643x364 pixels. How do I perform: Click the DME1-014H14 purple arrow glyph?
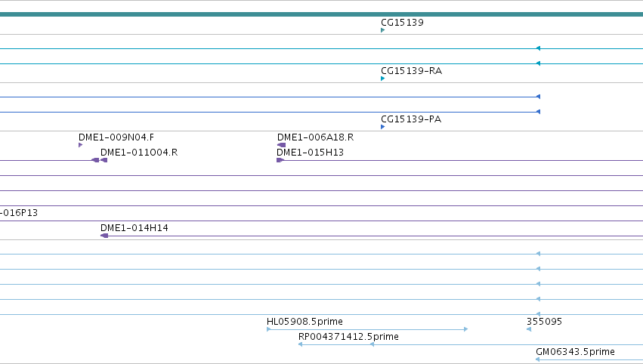click(x=104, y=236)
